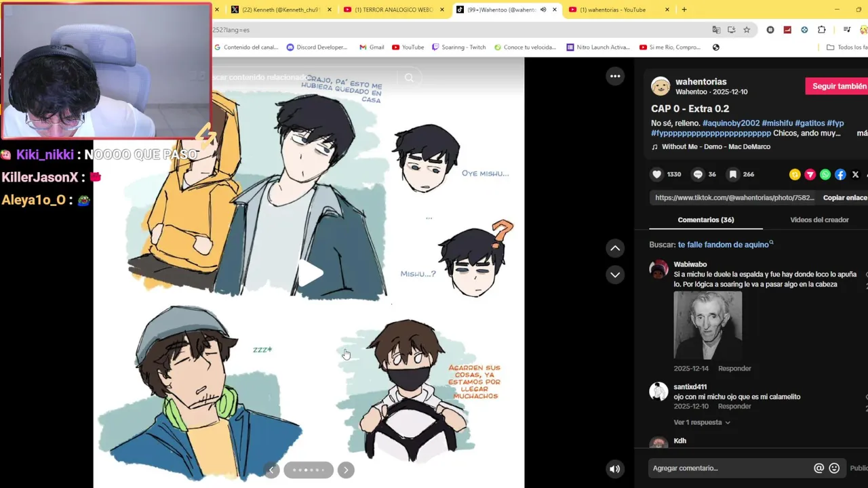Viewport: 868px width, 488px height.
Task: Open Si me Rio, Compro bookmark
Action: click(x=670, y=47)
